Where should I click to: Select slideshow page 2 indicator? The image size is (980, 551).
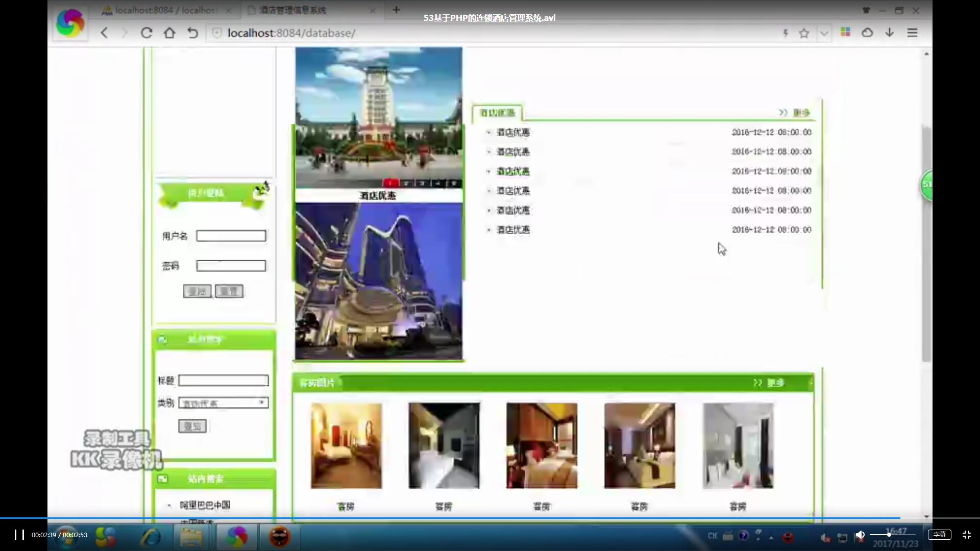coord(407,183)
